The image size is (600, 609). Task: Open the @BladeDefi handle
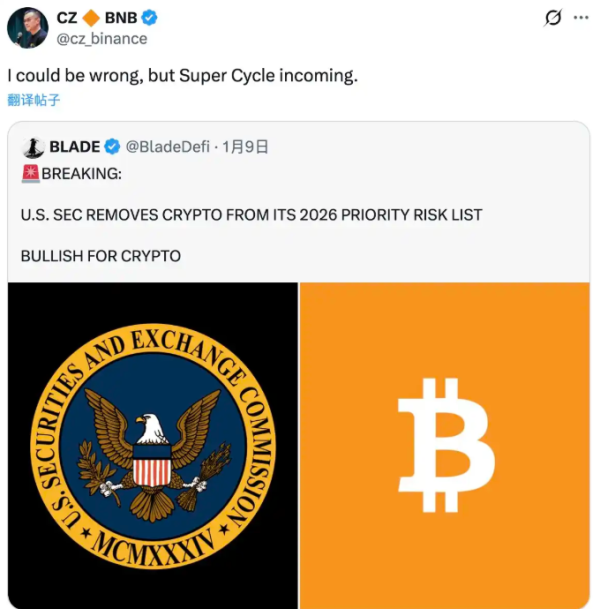pyautogui.click(x=167, y=147)
